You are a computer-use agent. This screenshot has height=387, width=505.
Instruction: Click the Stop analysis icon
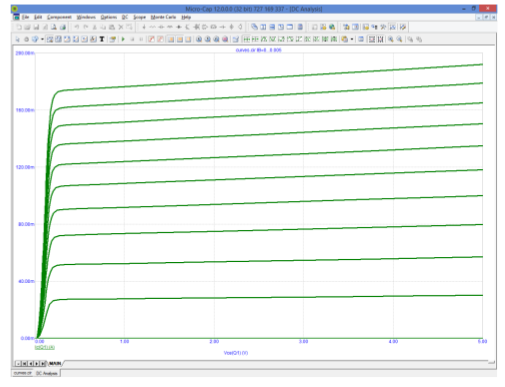click(x=132, y=39)
